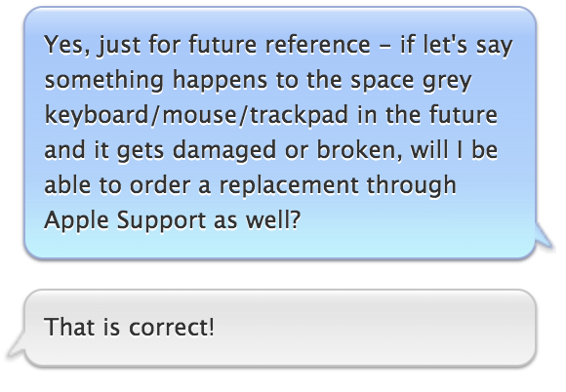The height and width of the screenshot is (392, 566).
Task: Click the words 'let's say' in first line
Action: pyautogui.click(x=467, y=46)
